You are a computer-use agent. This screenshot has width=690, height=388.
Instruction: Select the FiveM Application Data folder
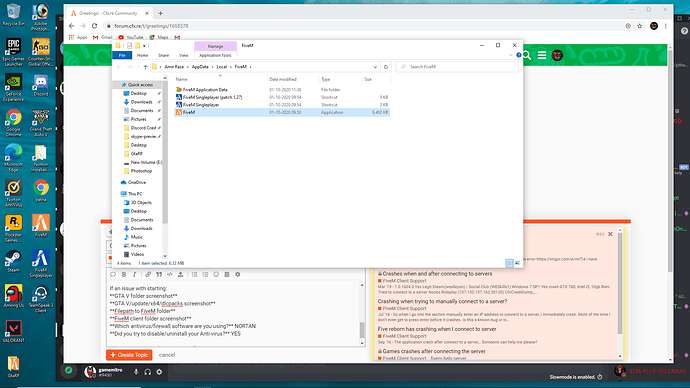coord(205,90)
